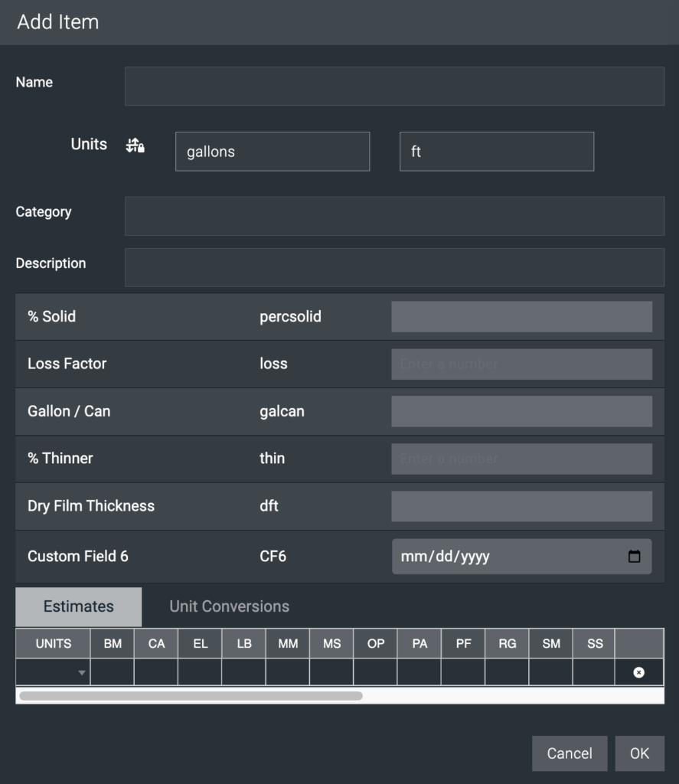Edit the gallons units field
The width and height of the screenshot is (679, 784).
point(273,152)
